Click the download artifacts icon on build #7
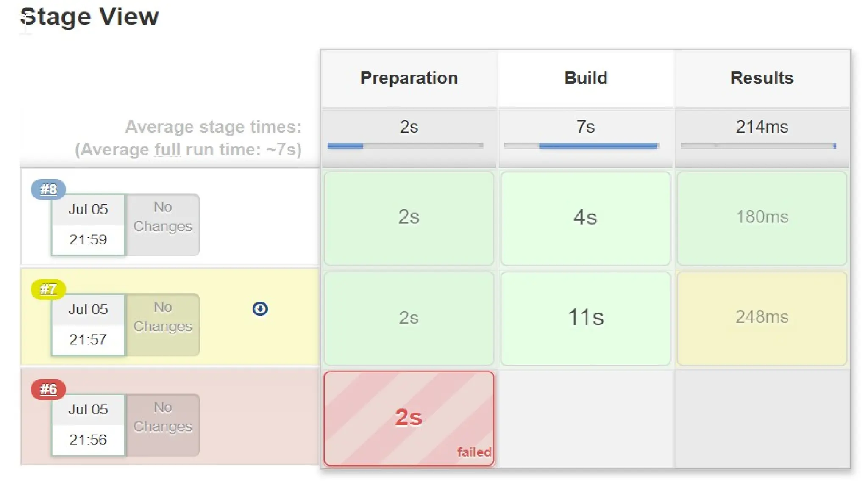Viewport: 868px width, 488px height. click(x=260, y=309)
